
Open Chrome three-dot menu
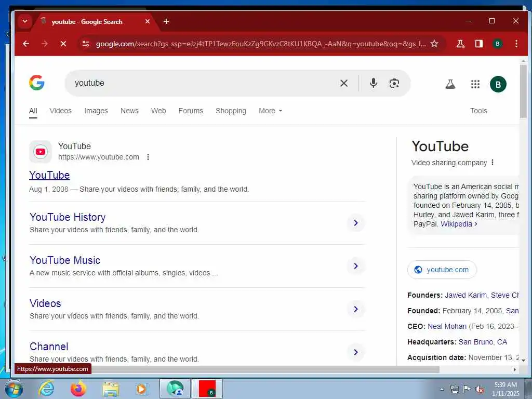point(516,44)
